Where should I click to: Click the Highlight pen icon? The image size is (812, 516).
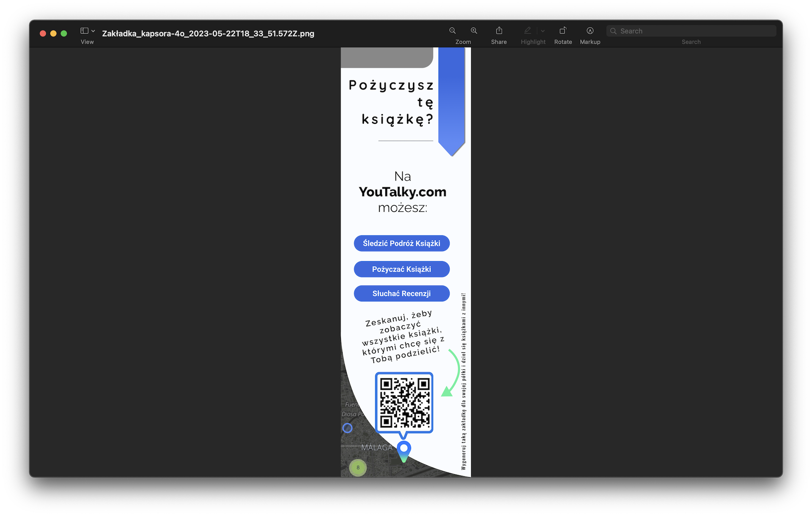pos(527,31)
